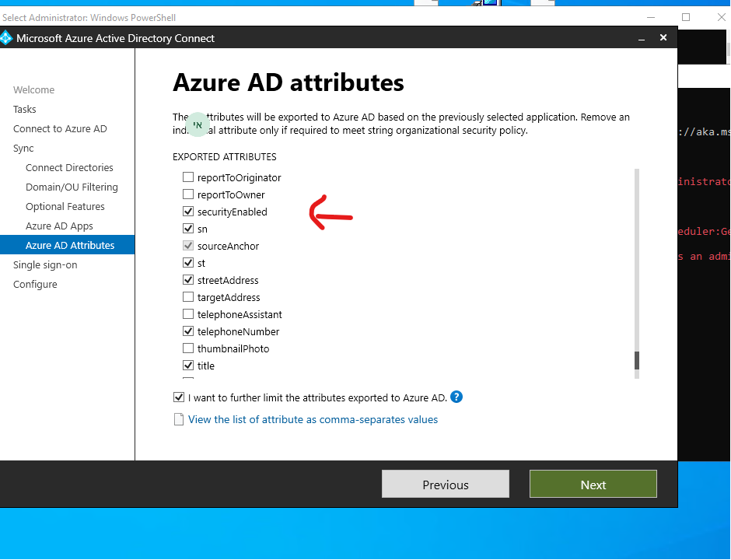Go to Domain/OU Filtering step
The width and height of the screenshot is (731, 560).
72,187
